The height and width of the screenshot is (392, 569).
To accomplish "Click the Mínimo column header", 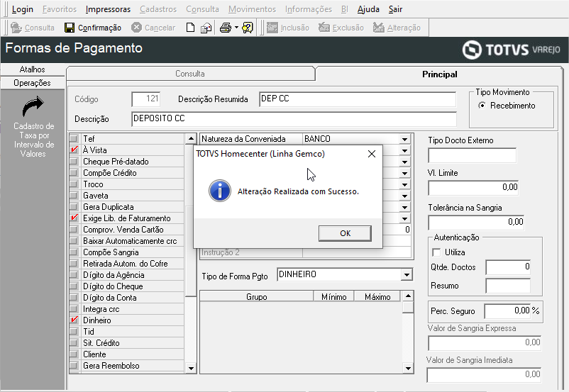I will [x=334, y=296].
